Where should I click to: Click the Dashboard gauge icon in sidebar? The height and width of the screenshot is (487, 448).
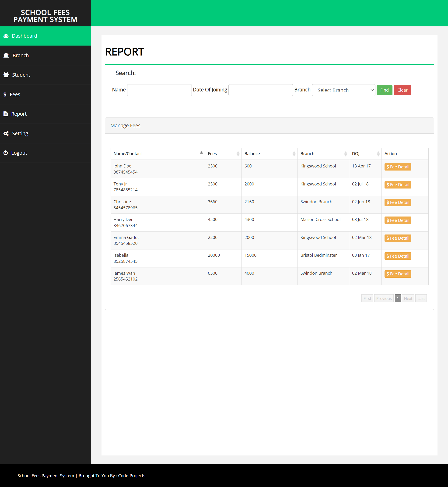(x=6, y=36)
